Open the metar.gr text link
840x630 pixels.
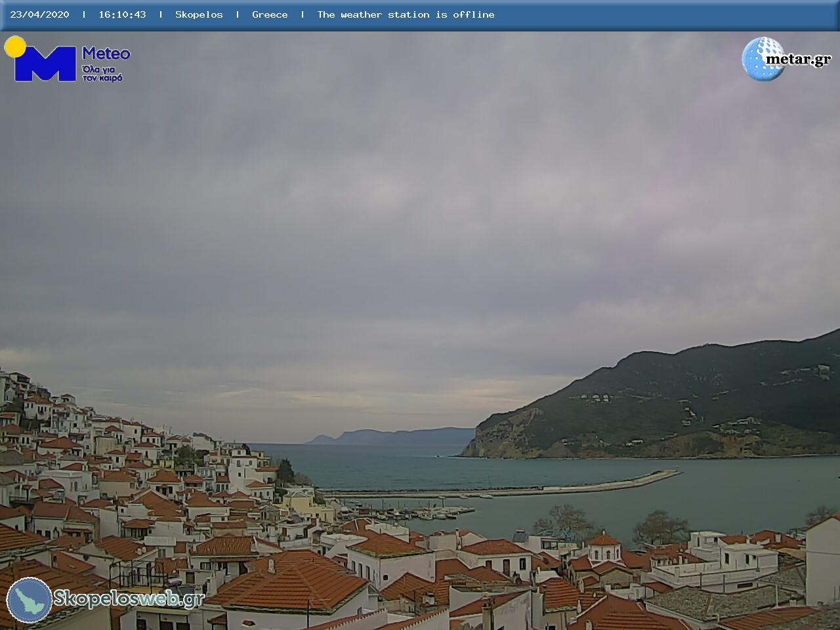click(798, 60)
